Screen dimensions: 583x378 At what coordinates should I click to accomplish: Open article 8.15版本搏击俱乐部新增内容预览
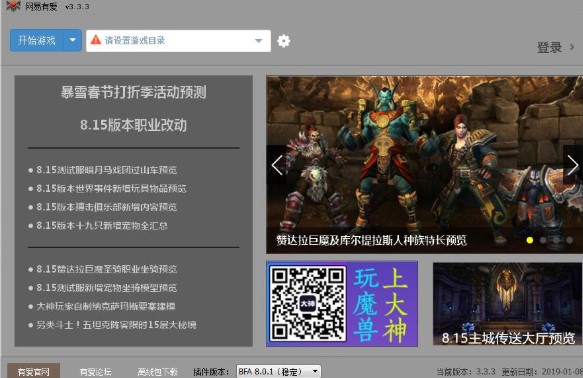106,207
